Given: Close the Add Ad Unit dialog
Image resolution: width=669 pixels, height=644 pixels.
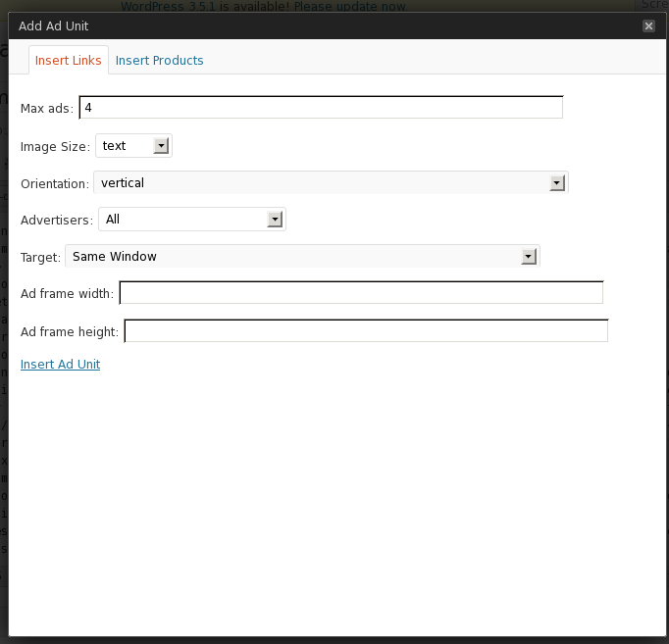Looking at the screenshot, I should click(648, 26).
